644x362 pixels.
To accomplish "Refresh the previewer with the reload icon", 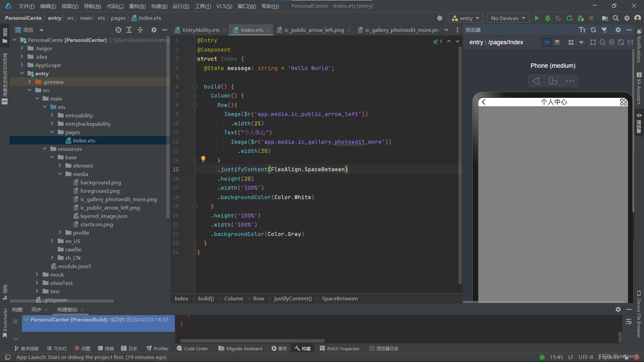I will click(x=593, y=30).
